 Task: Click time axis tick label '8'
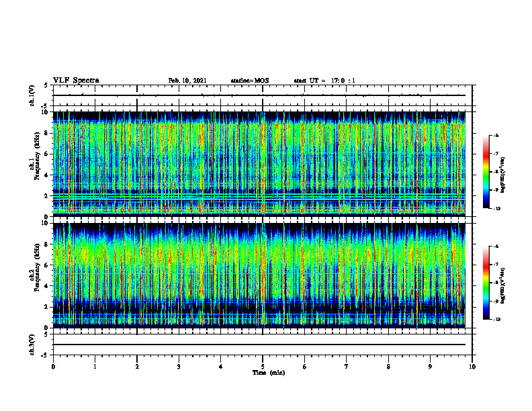388,367
